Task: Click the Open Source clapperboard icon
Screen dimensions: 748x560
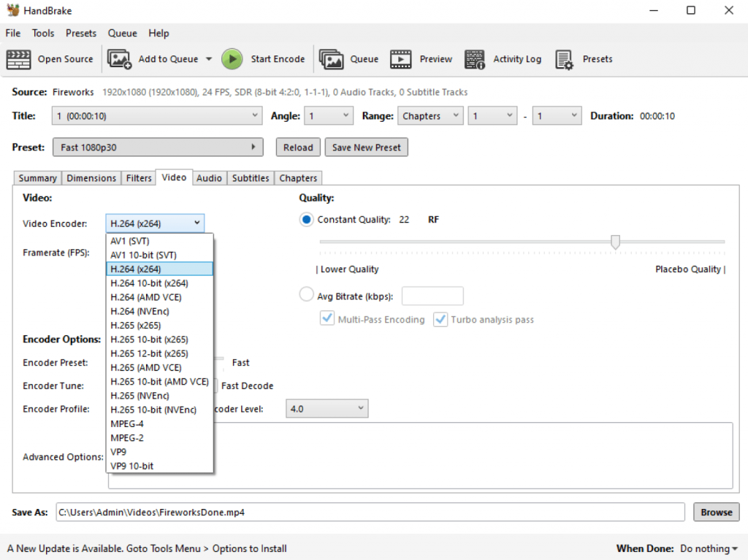Action: [19, 59]
